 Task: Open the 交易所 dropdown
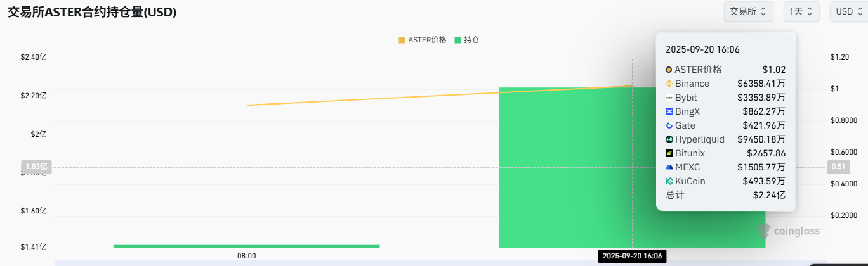click(748, 11)
